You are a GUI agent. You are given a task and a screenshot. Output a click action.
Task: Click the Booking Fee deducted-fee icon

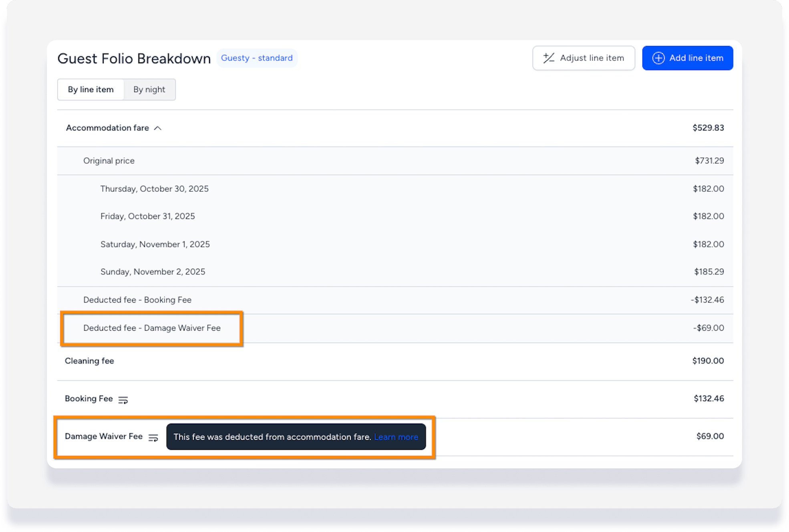(123, 400)
